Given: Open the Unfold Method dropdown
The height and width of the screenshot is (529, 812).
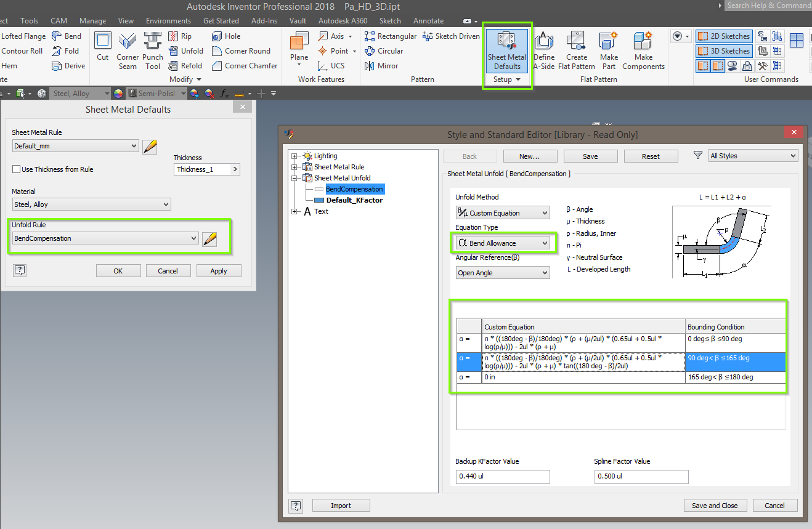Looking at the screenshot, I should (503, 213).
